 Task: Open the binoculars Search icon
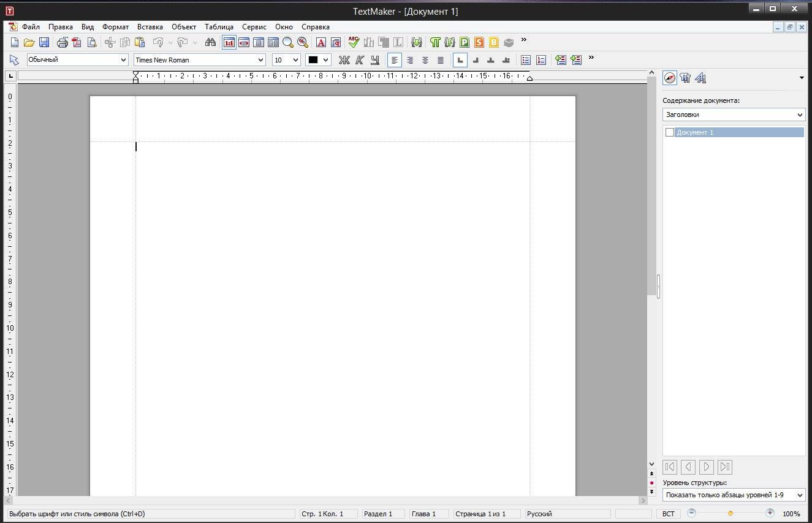pos(210,42)
